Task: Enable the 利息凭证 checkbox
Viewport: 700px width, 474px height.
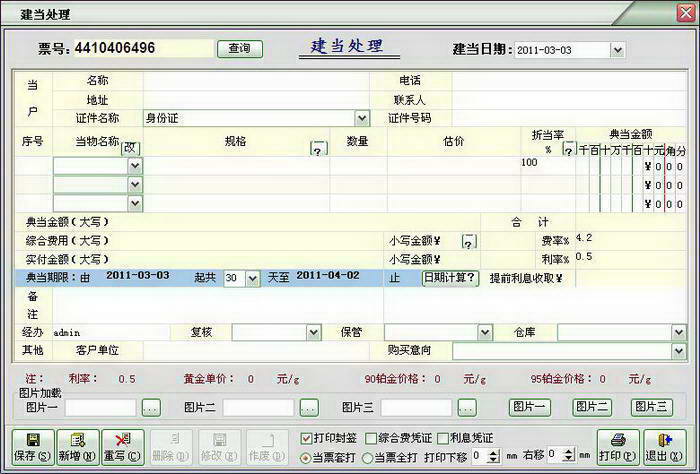Action: pos(443,438)
